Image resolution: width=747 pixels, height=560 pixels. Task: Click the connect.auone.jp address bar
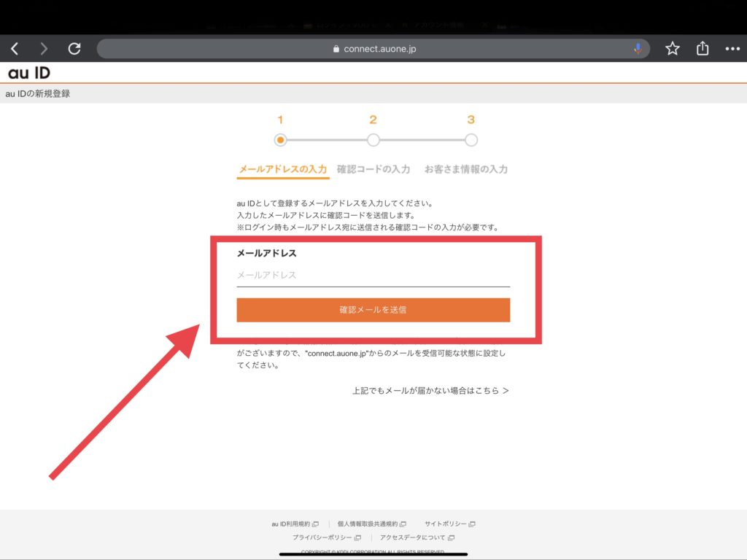pos(373,49)
